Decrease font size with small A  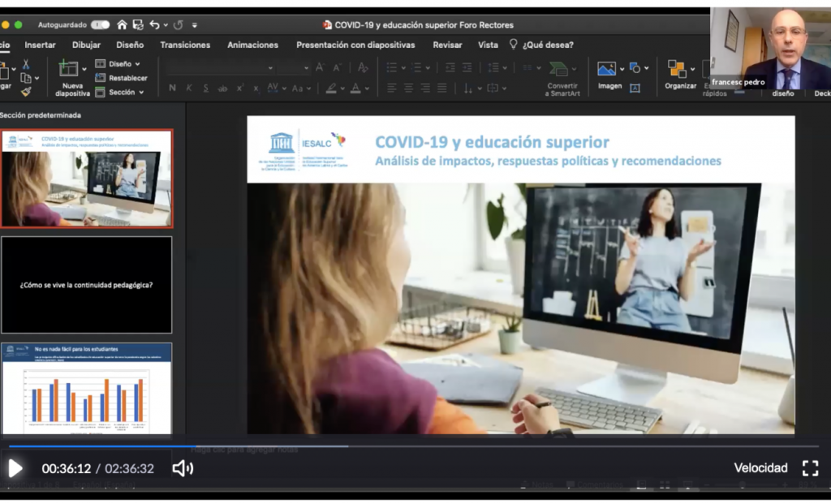(337, 68)
